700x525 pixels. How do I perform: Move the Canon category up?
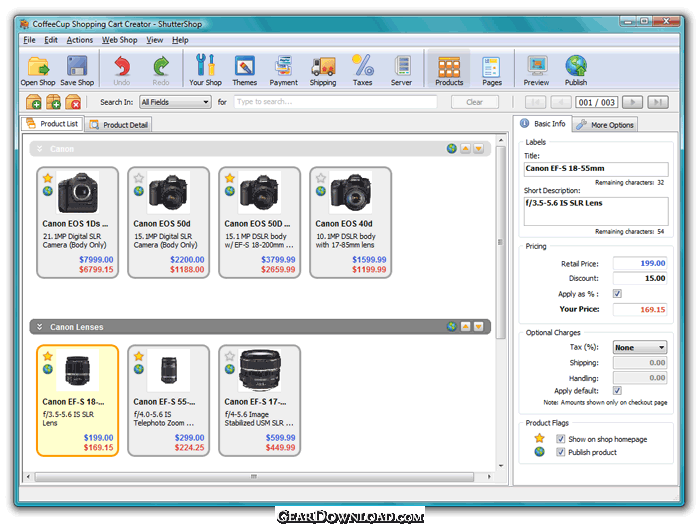point(466,149)
